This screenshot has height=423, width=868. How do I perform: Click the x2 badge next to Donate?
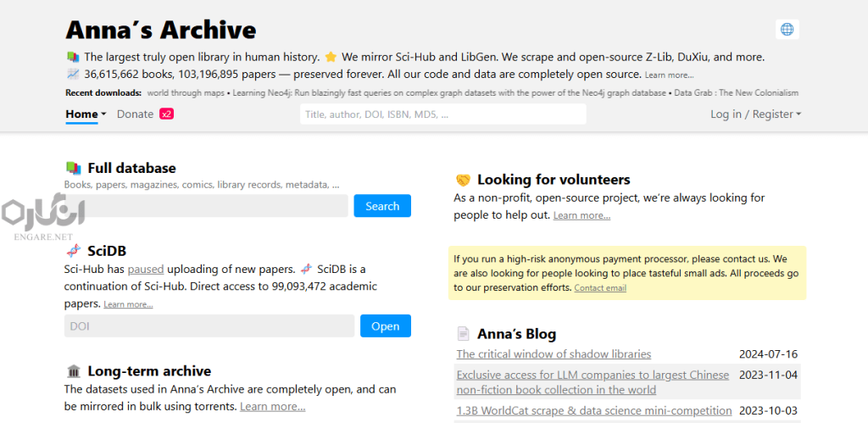167,114
